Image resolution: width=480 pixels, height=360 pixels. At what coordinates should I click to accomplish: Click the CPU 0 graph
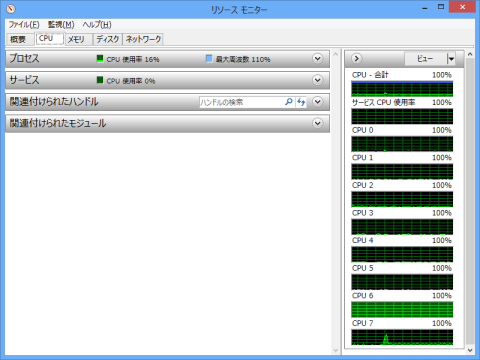pyautogui.click(x=402, y=144)
